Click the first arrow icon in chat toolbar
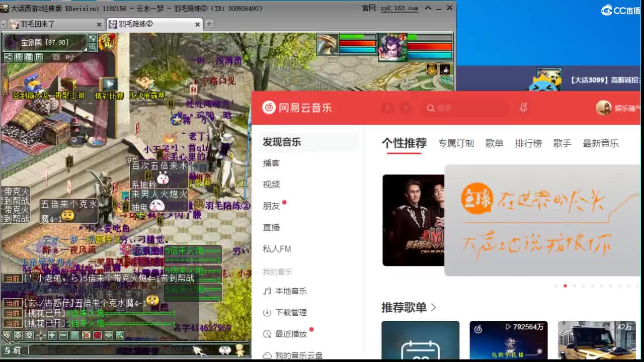The image size is (644, 362). 7,335
